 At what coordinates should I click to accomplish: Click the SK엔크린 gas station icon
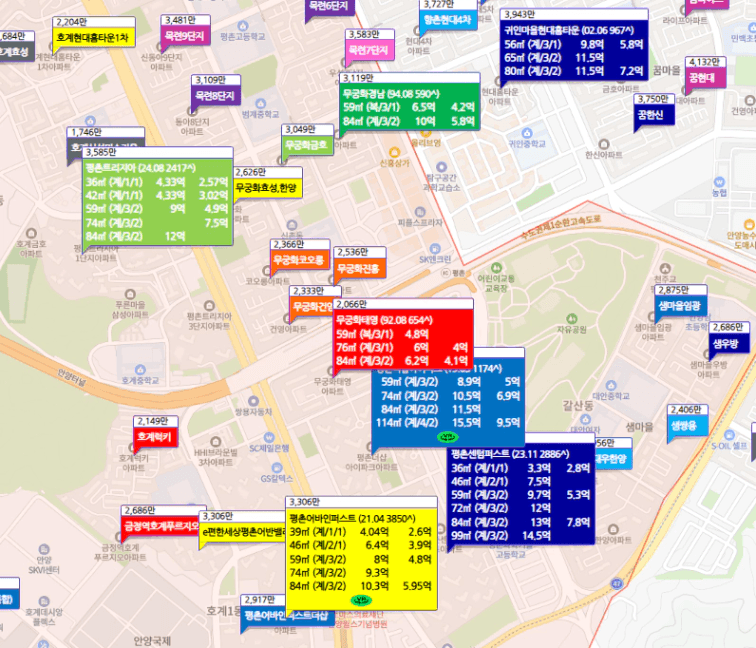[435, 249]
